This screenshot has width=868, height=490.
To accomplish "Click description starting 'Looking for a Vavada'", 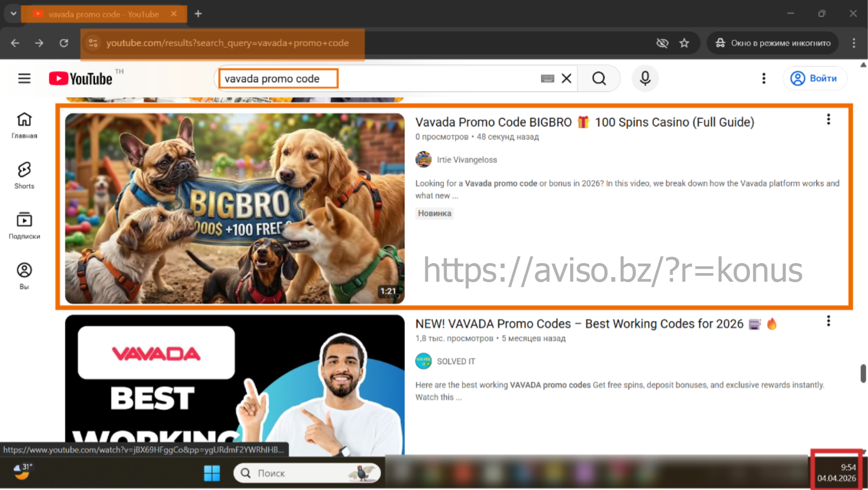I will click(627, 189).
